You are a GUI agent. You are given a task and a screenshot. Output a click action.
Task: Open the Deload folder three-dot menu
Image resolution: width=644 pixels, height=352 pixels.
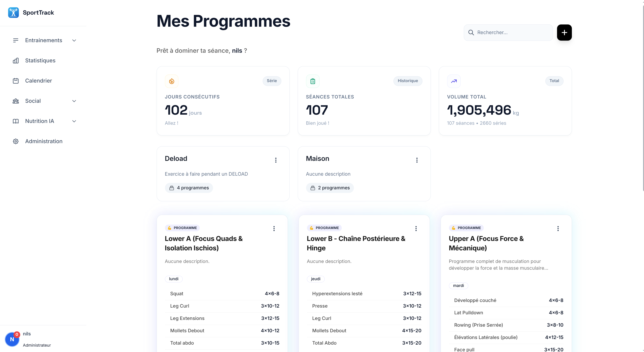275,160
